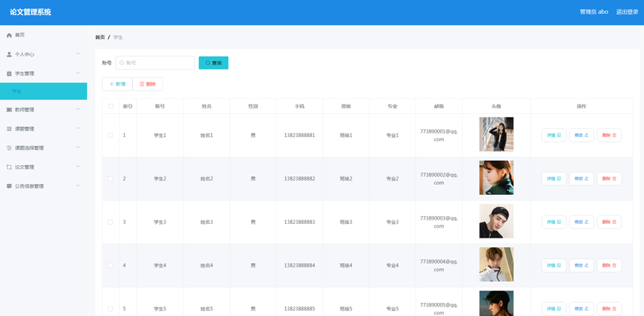Click the 教师管理 sidebar icon
The image size is (644, 316).
click(x=9, y=110)
